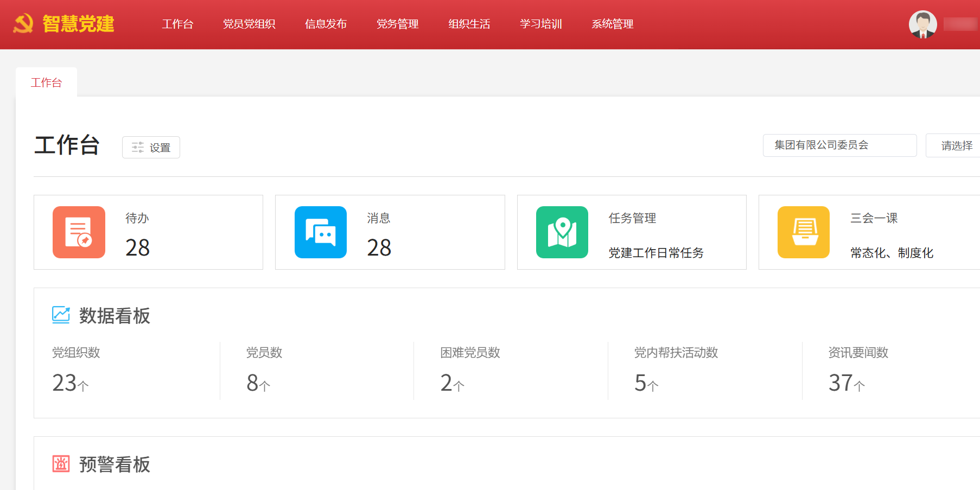Open the orange 待办 to-do icon
This screenshot has width=980, height=490.
coord(79,232)
